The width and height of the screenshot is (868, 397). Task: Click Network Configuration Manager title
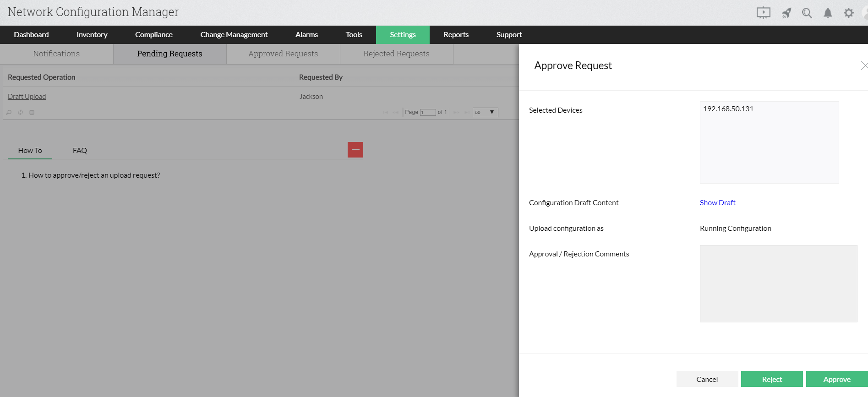(93, 12)
